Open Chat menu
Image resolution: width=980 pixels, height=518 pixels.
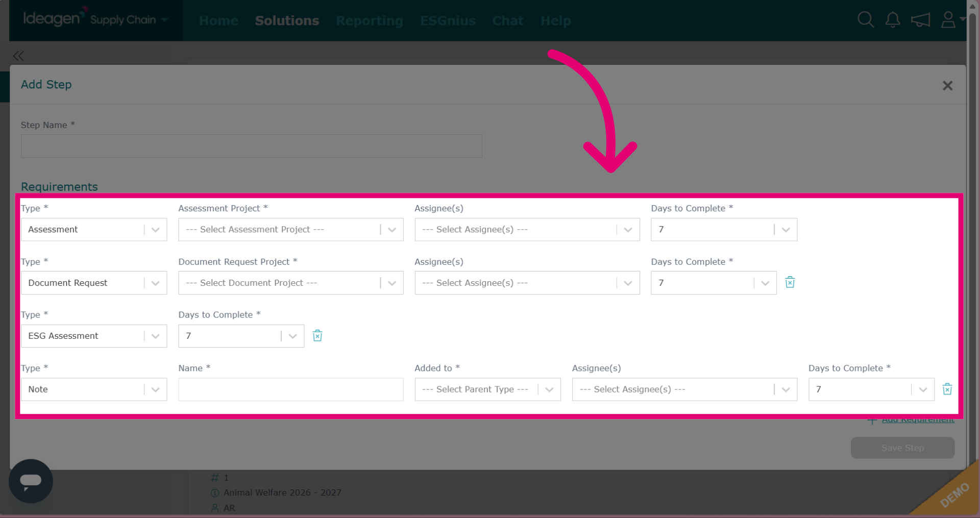(508, 21)
